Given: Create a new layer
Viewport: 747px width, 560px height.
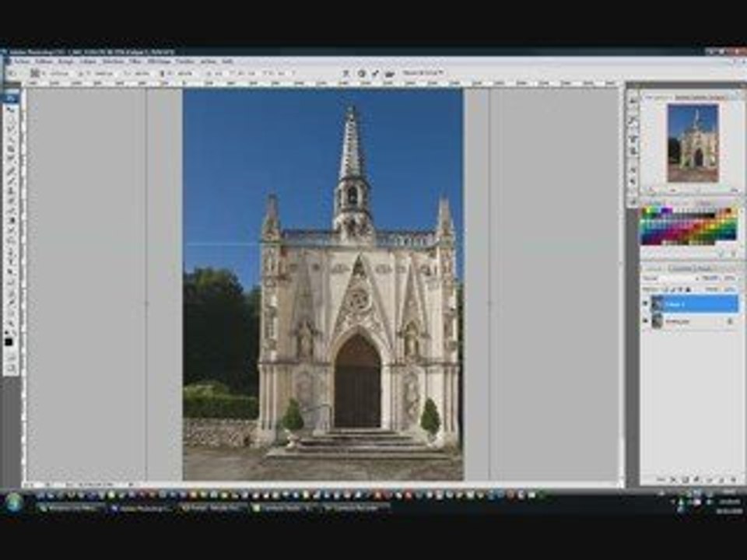Looking at the screenshot, I should tap(722, 480).
